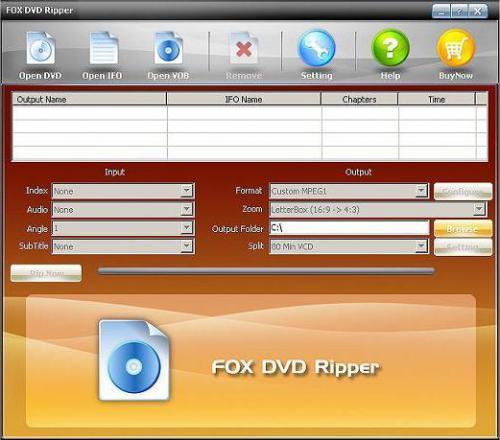This screenshot has width=500, height=440.
Task: Open an IFO file via Open IFO icon
Action: pos(103,48)
